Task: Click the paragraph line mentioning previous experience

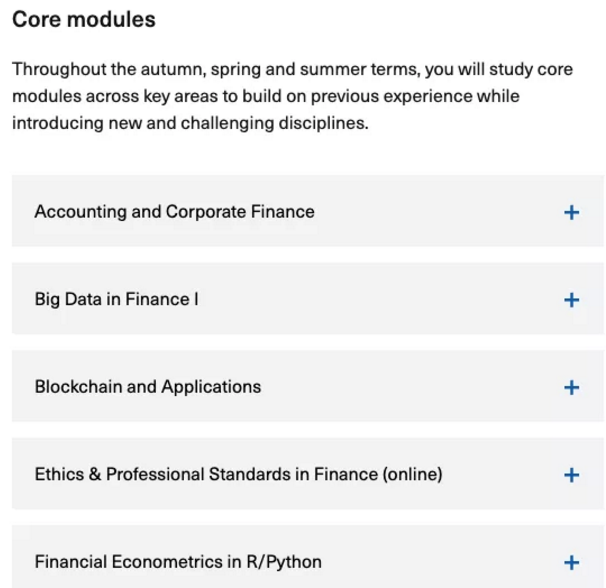Action: 265,97
